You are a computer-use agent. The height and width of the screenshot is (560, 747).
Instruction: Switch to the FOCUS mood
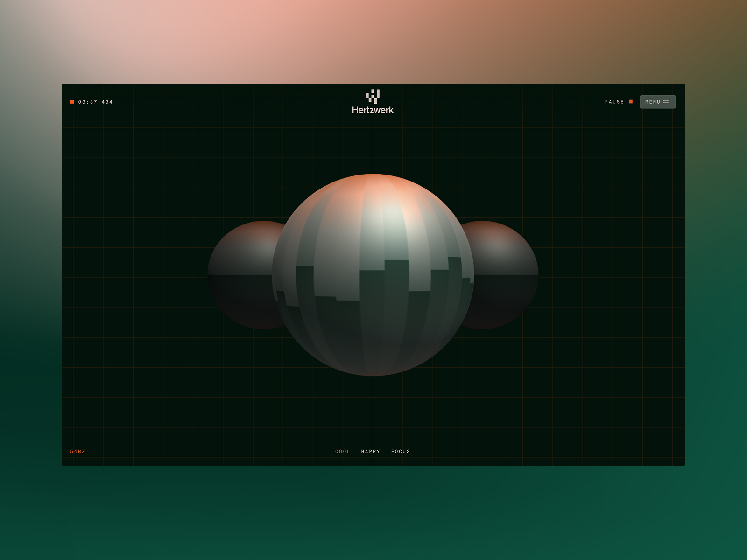(401, 452)
